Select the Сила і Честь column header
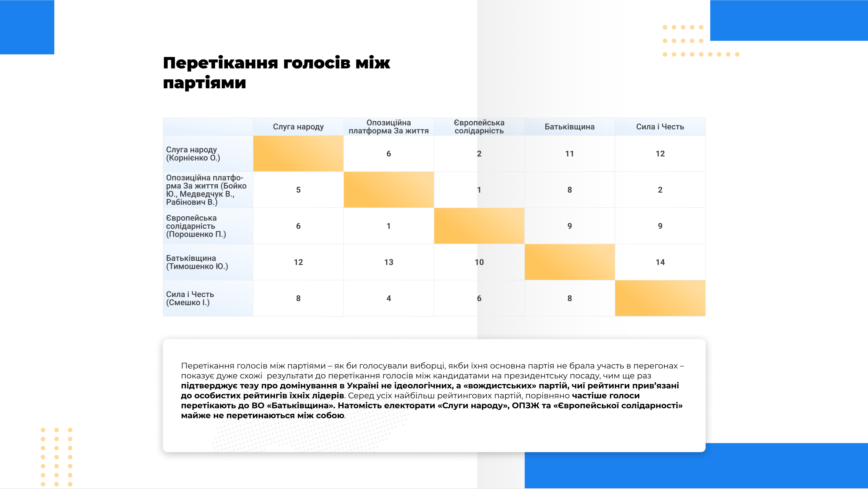Screen dimensions: 868x489 [x=660, y=127]
